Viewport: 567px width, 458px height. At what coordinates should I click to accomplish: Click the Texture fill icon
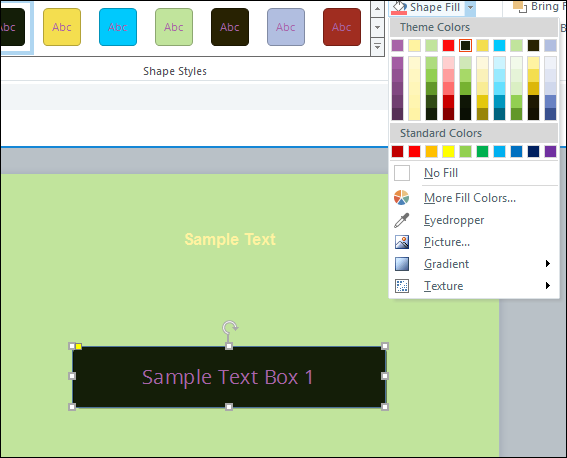(402, 286)
